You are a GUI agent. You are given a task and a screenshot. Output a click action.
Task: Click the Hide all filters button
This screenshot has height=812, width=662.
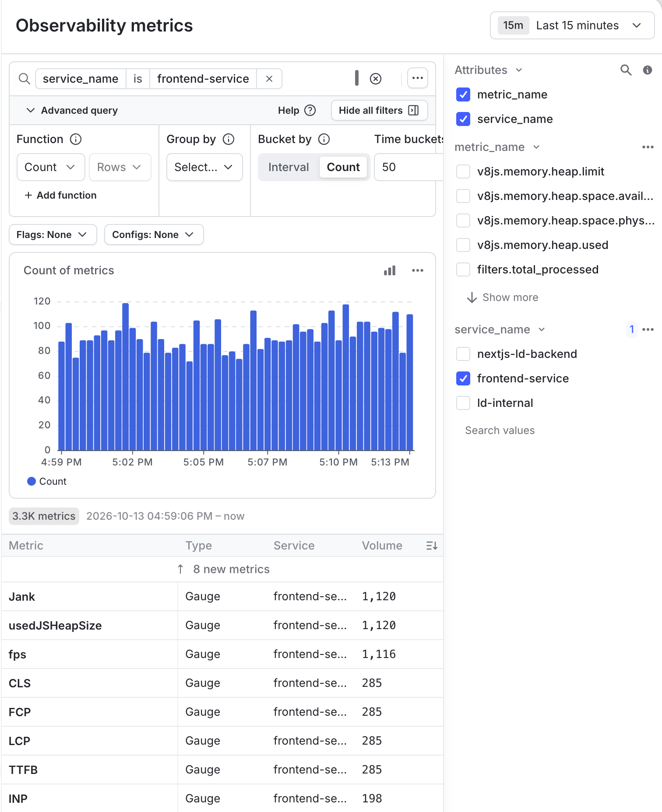tap(379, 110)
